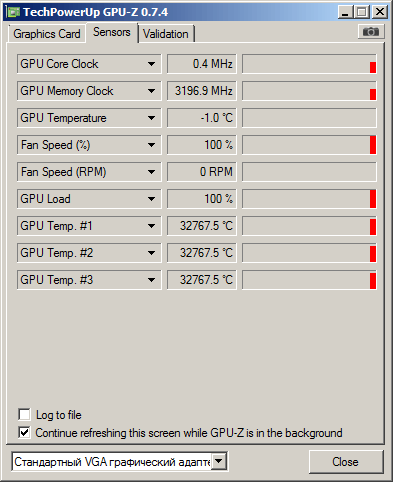Expand the GPU Memory Clock dropdown arrow

(151, 91)
